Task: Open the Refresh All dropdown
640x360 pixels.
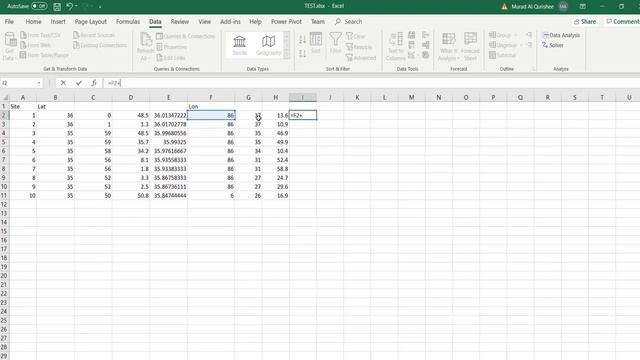Action: pyautogui.click(x=145, y=47)
